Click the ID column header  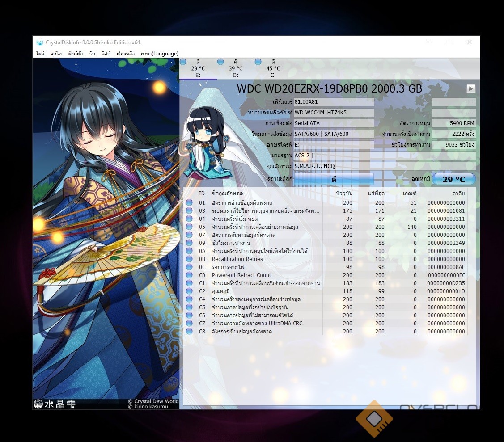coord(202,194)
